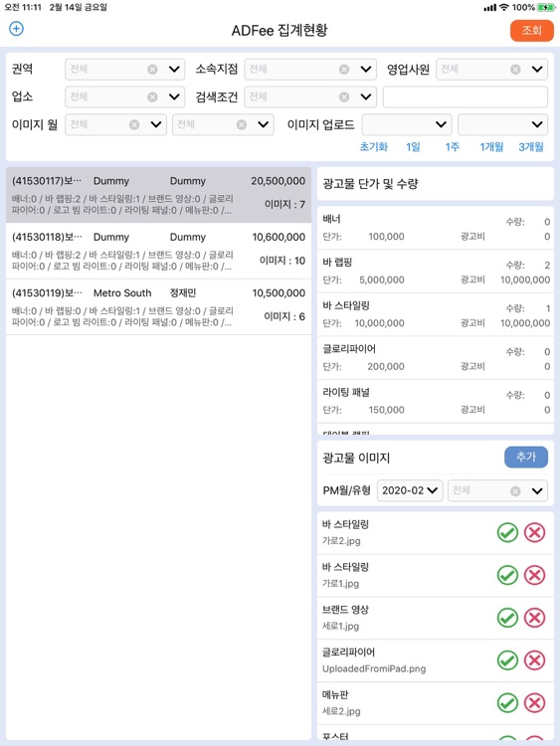This screenshot has width=560, height=746.
Task: Select the 1일 date range link
Action: (x=413, y=147)
